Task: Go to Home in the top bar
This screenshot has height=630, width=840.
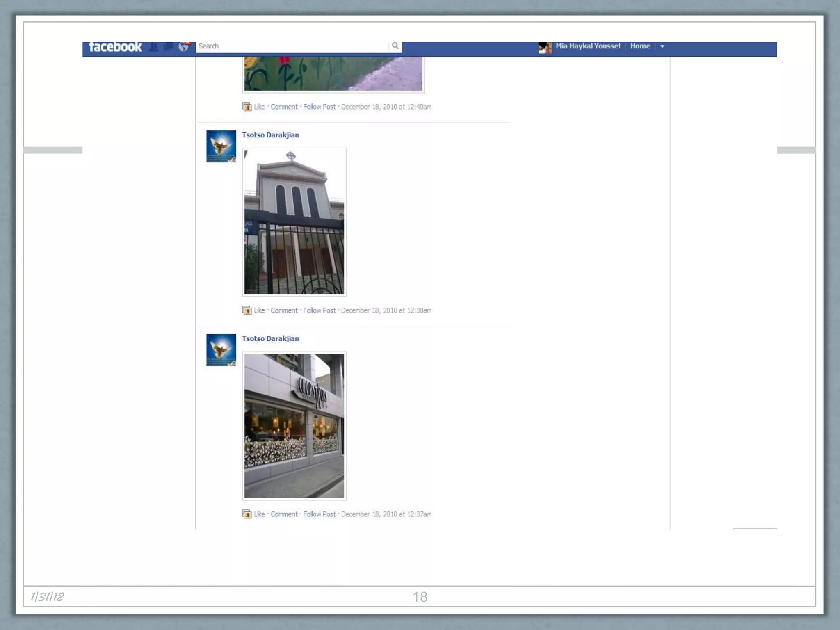Action: [x=640, y=46]
